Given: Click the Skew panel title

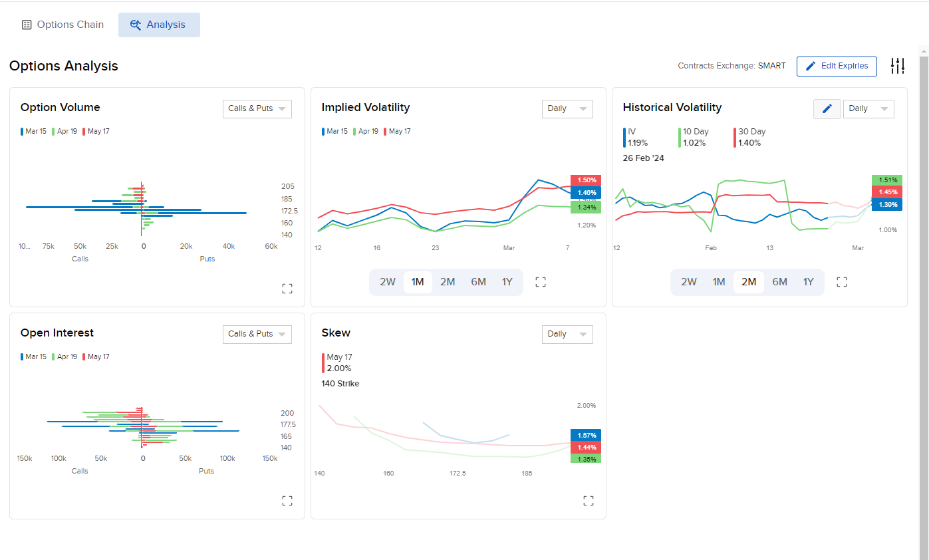Looking at the screenshot, I should coord(336,333).
